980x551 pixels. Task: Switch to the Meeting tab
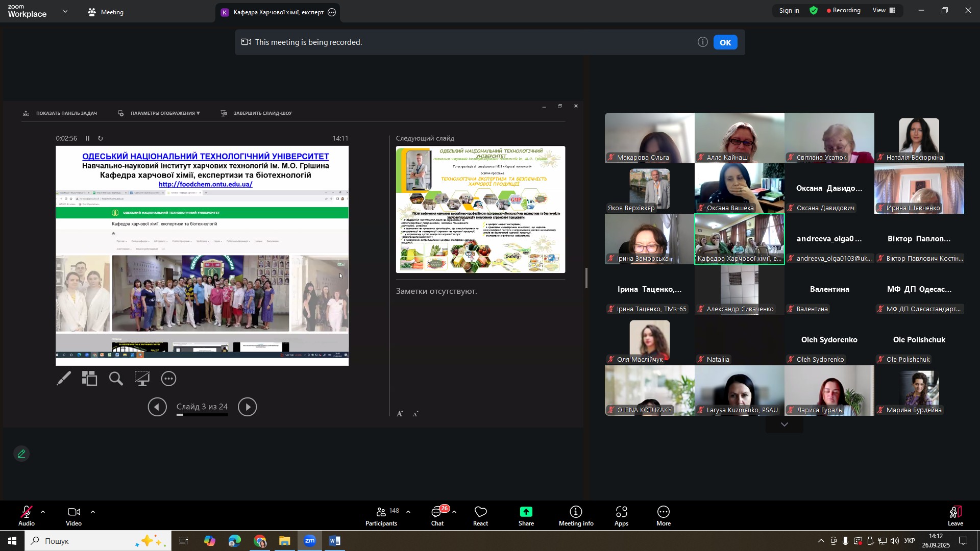106,12
